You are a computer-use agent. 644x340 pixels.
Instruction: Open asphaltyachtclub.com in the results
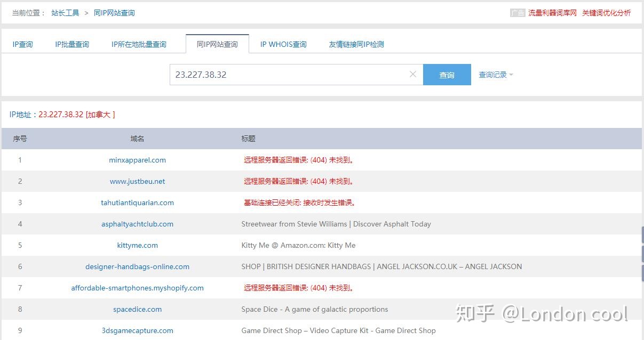pos(137,224)
